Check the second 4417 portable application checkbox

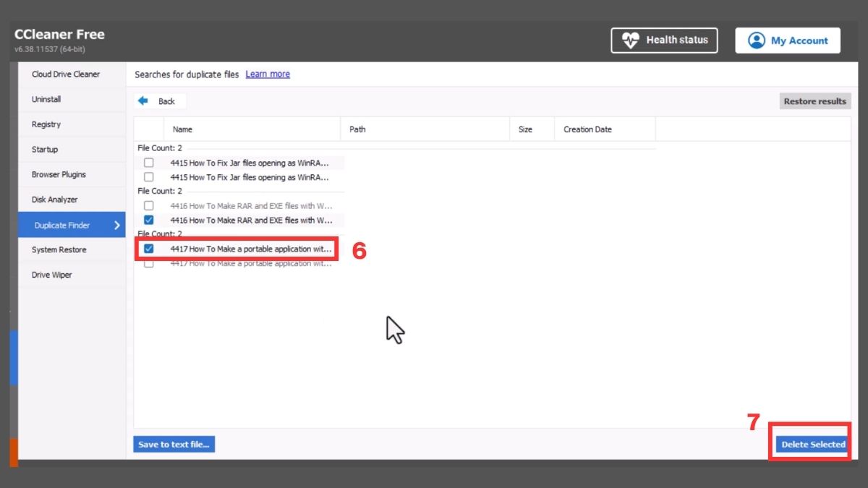point(148,263)
